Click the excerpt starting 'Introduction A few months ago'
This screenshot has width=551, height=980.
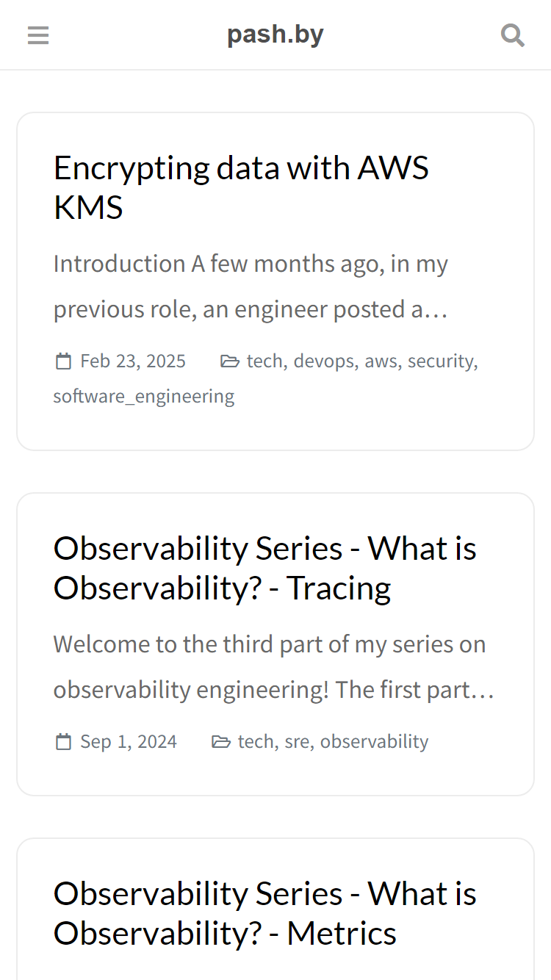click(251, 287)
